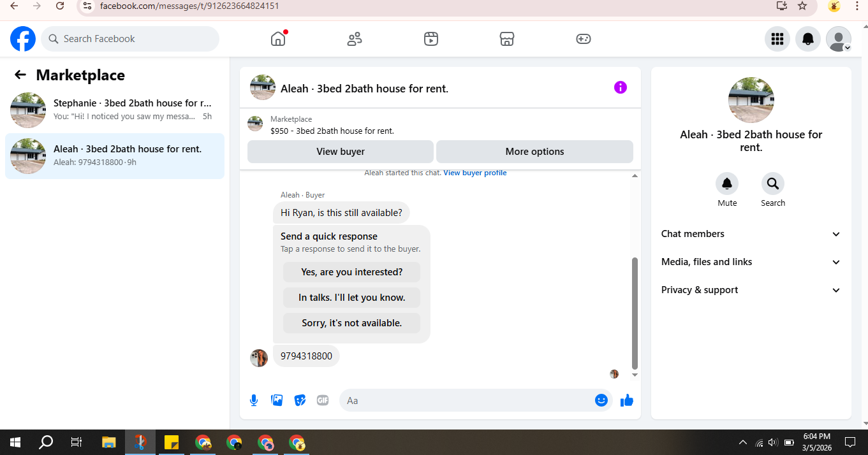Record a voice clip with microphone icon
Image resolution: width=868 pixels, height=455 pixels.
tap(254, 400)
